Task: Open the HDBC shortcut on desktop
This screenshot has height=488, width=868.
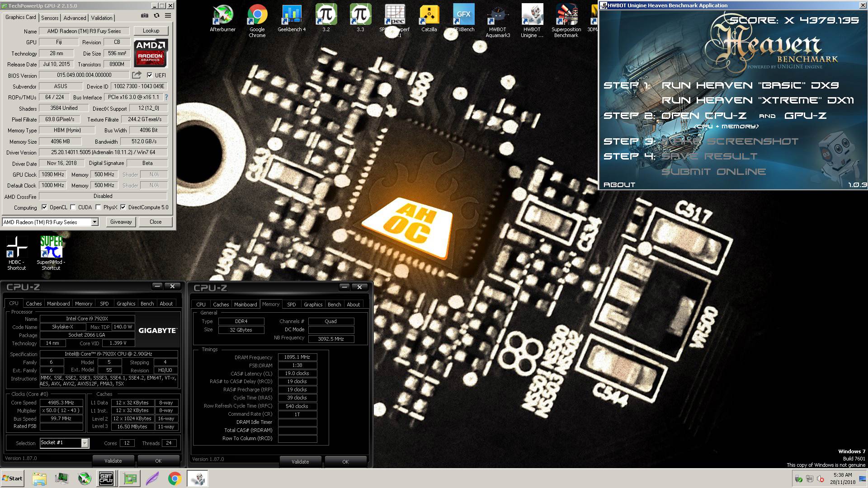Action: (17, 253)
